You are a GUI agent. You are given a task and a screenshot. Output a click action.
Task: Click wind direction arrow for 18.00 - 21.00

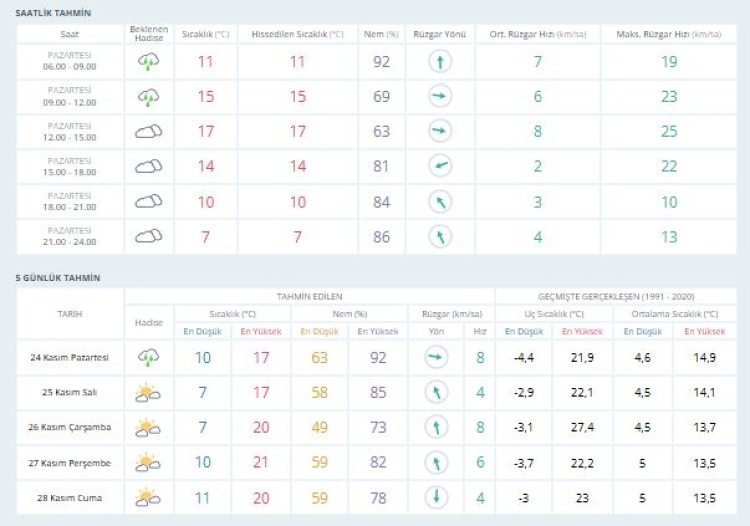(x=439, y=201)
